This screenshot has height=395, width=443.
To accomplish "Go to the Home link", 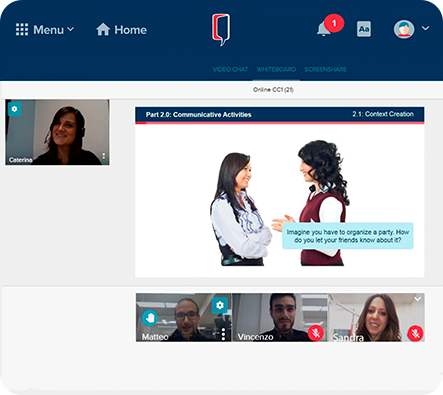I will pos(130,30).
